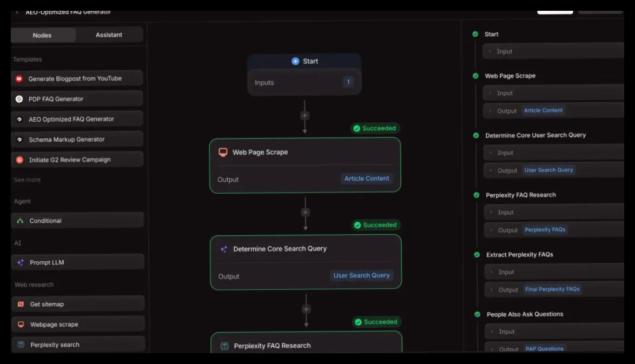Expand the Input row under Start
This screenshot has height=364, width=635.
tap(553, 51)
